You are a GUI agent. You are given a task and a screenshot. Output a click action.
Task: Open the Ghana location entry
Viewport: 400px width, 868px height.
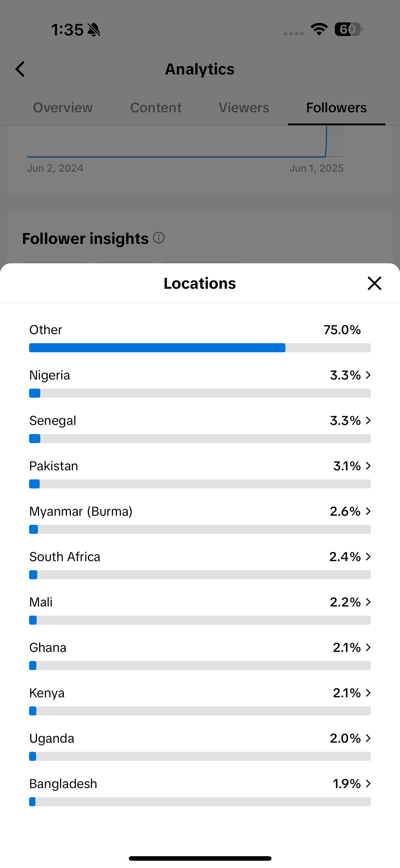point(200,655)
